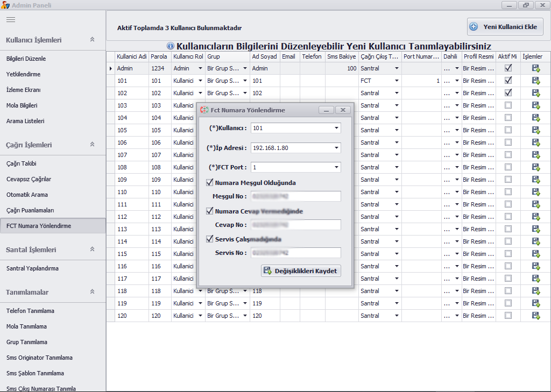Select Santral Yapılandırma menu item
Screen dimensions: 551x392
point(32,268)
